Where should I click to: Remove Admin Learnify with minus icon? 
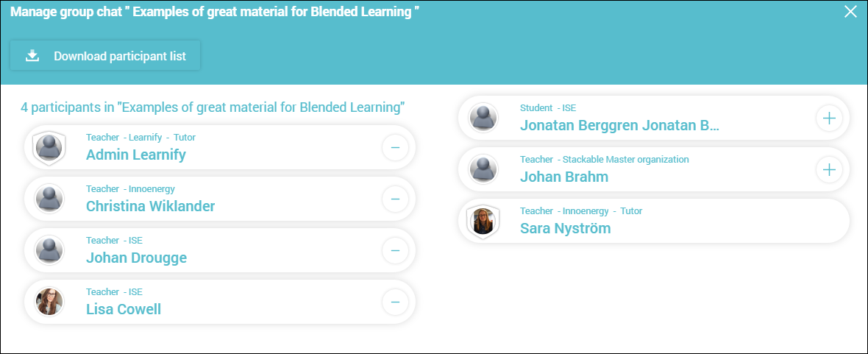point(395,147)
